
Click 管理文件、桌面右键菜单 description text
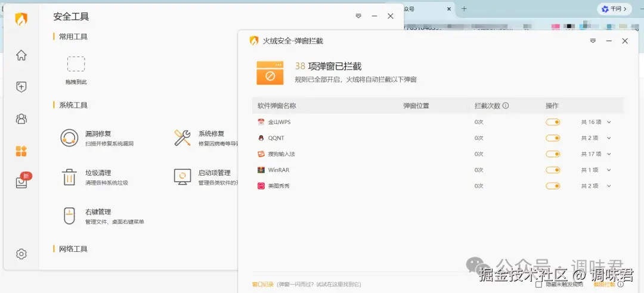pyautogui.click(x=114, y=222)
